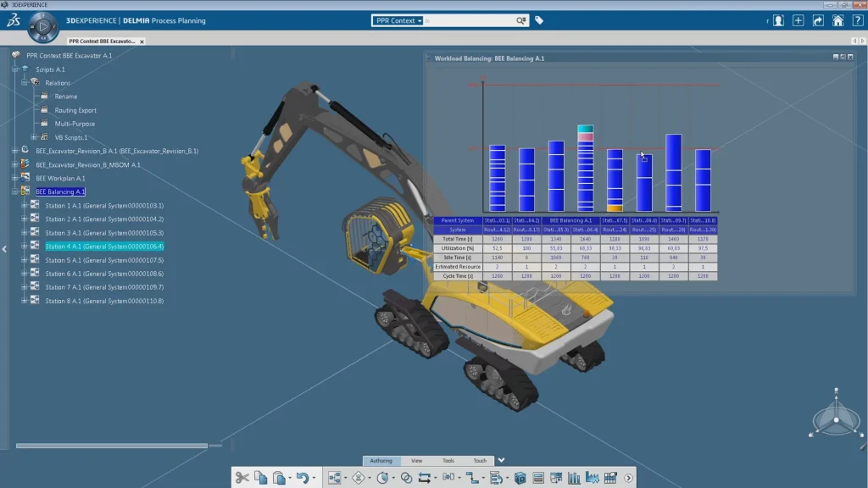The height and width of the screenshot is (488, 868).
Task: Expand the Station 1 A.1 tree node
Action: point(25,206)
